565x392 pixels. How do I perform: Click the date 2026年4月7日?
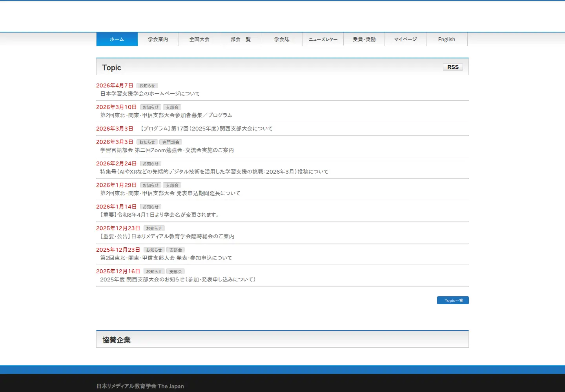tap(115, 85)
